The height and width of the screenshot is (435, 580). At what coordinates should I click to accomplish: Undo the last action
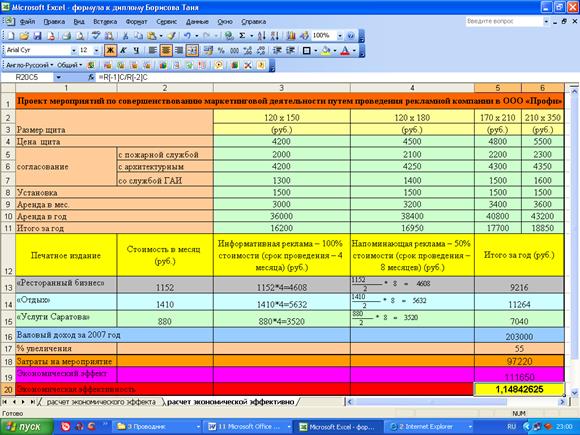(187, 36)
